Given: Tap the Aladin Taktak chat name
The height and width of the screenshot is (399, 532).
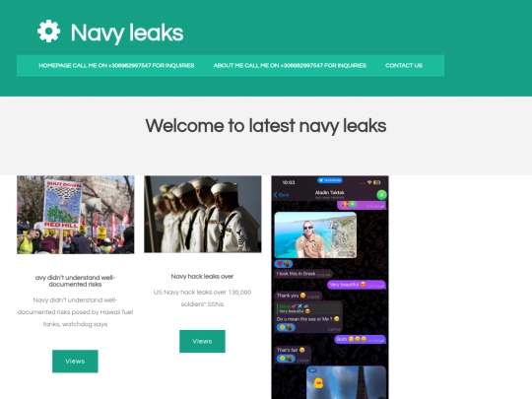Looking at the screenshot, I should pos(329,192).
